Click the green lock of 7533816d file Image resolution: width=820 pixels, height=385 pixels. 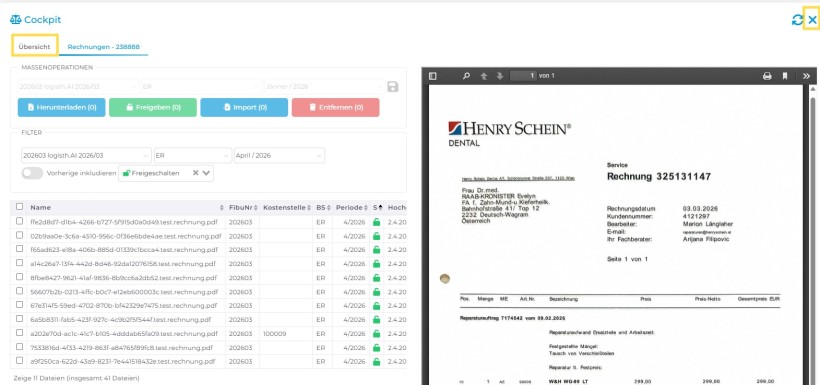pos(376,347)
